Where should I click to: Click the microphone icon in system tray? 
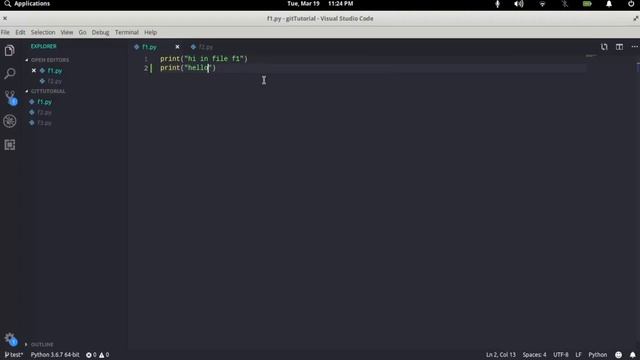(x=497, y=4)
